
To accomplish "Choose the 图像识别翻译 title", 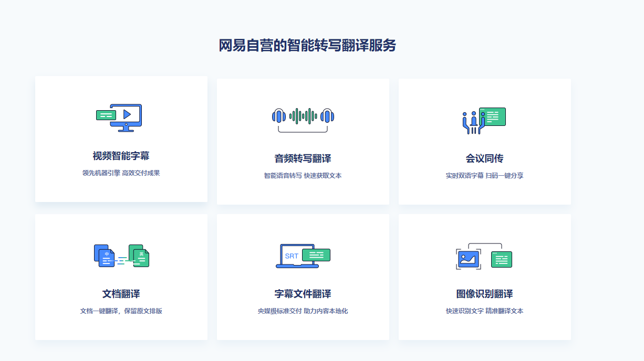I will point(484,294).
